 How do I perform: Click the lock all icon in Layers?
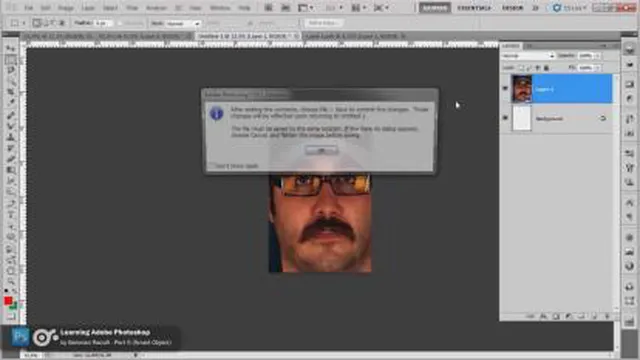[547, 68]
